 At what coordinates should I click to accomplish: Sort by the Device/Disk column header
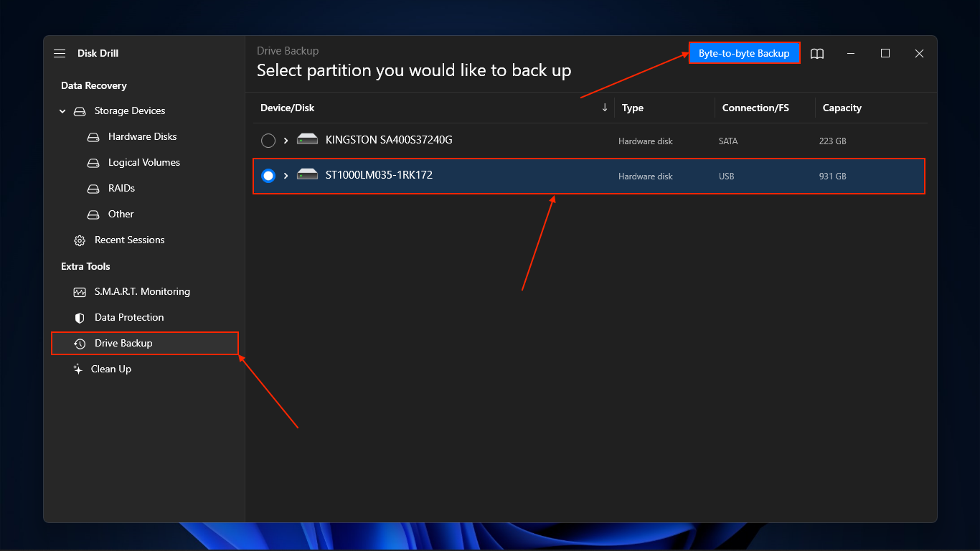point(288,108)
